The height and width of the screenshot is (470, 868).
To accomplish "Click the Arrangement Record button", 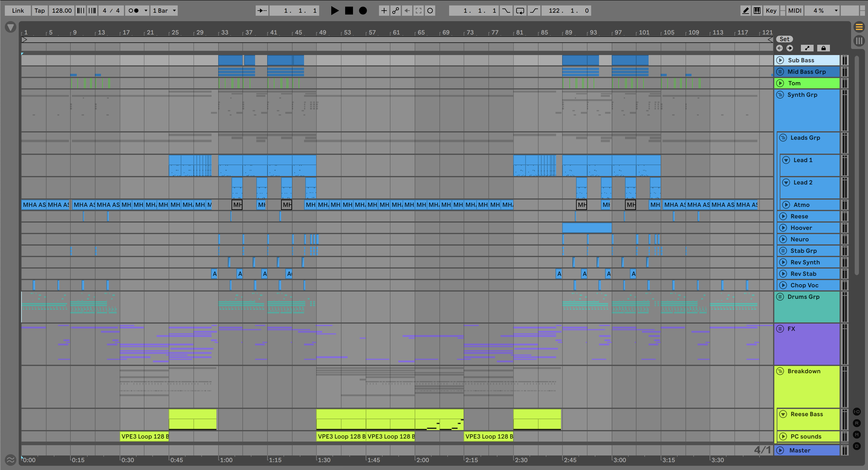I will click(363, 11).
